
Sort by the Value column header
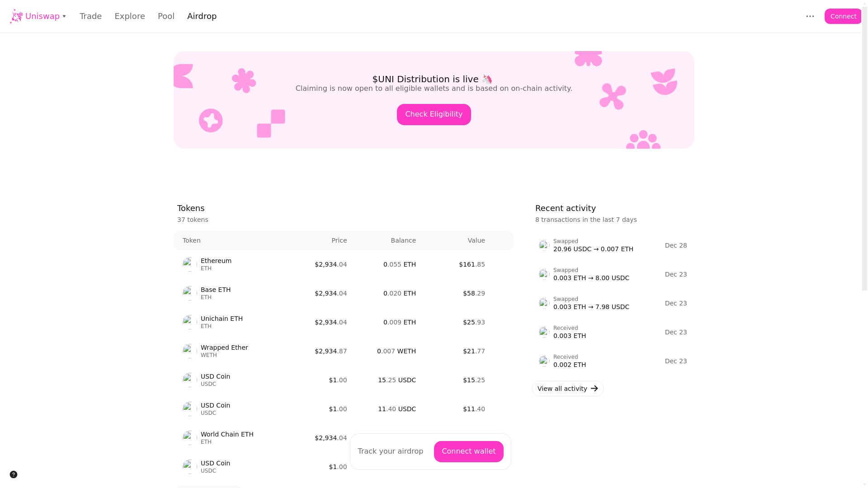coord(476,240)
